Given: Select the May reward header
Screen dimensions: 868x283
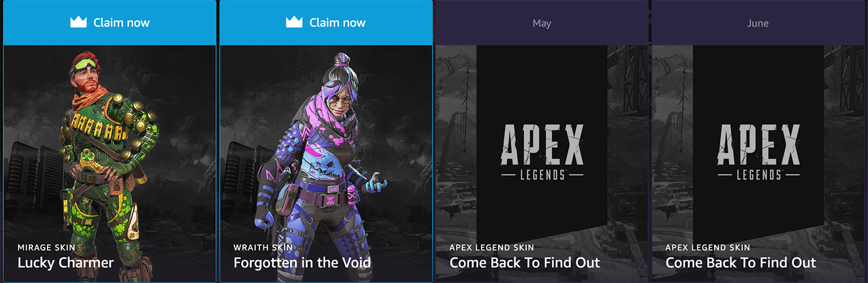Looking at the screenshot, I should (542, 23).
